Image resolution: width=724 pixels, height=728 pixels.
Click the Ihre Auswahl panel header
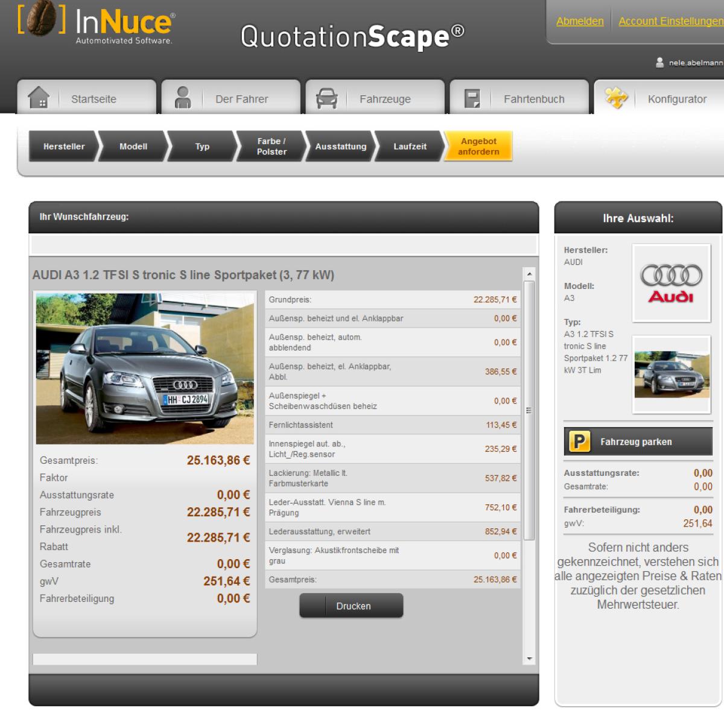point(638,218)
